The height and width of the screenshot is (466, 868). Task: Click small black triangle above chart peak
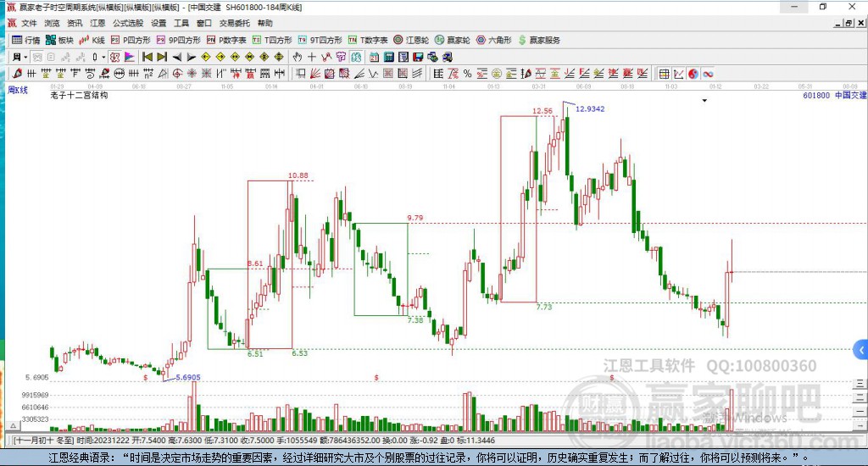[704, 101]
